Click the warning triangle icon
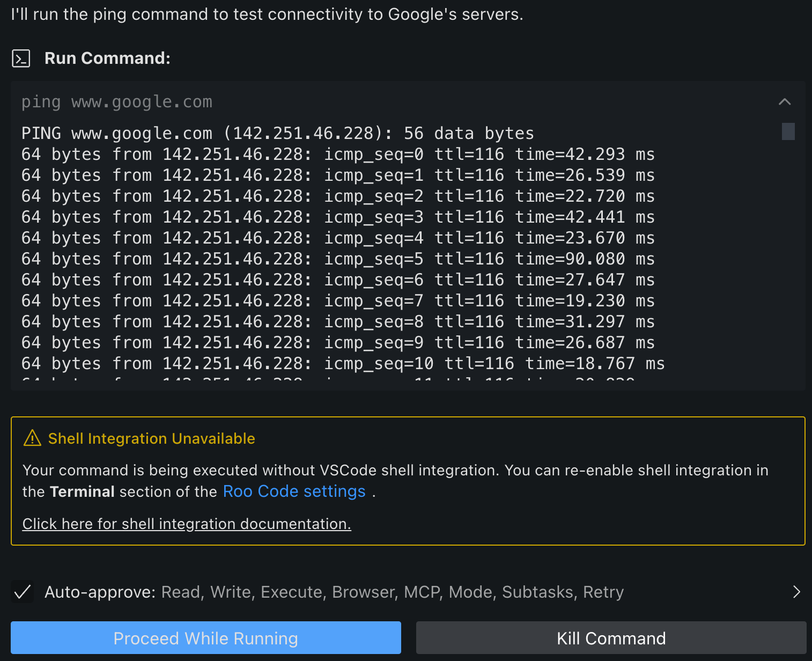This screenshot has height=661, width=812. pyautogui.click(x=32, y=438)
